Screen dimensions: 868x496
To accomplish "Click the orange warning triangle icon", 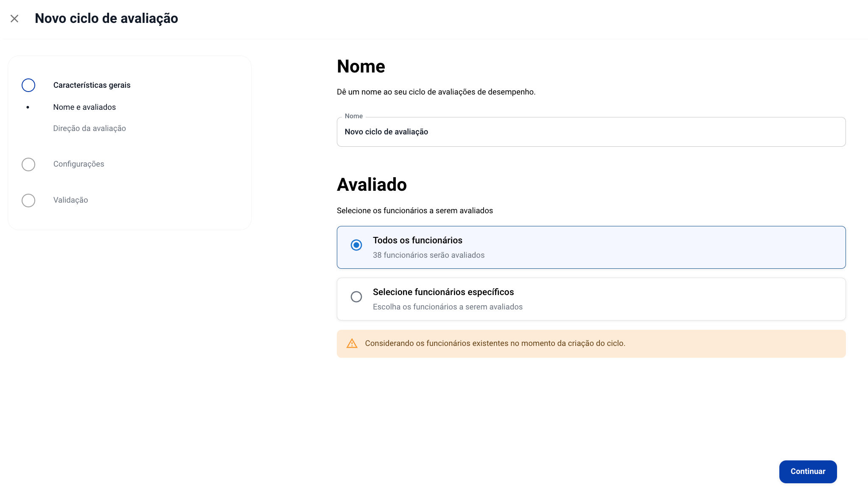I will [352, 343].
